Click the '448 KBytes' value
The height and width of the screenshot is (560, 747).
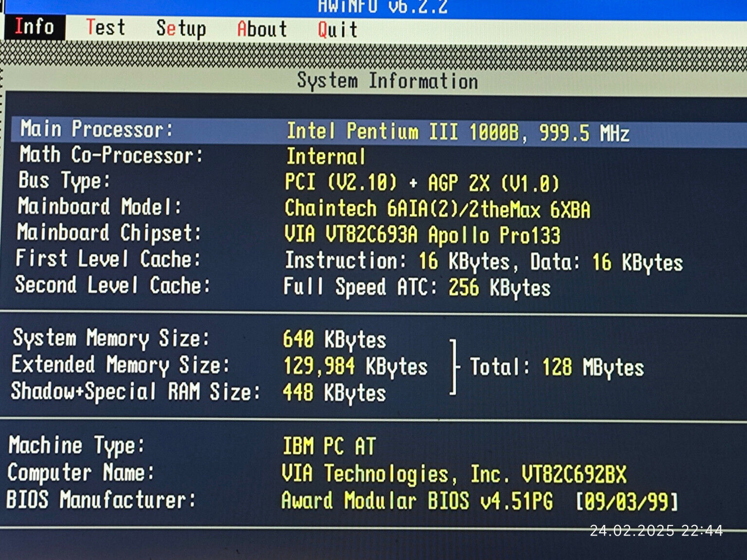click(334, 393)
